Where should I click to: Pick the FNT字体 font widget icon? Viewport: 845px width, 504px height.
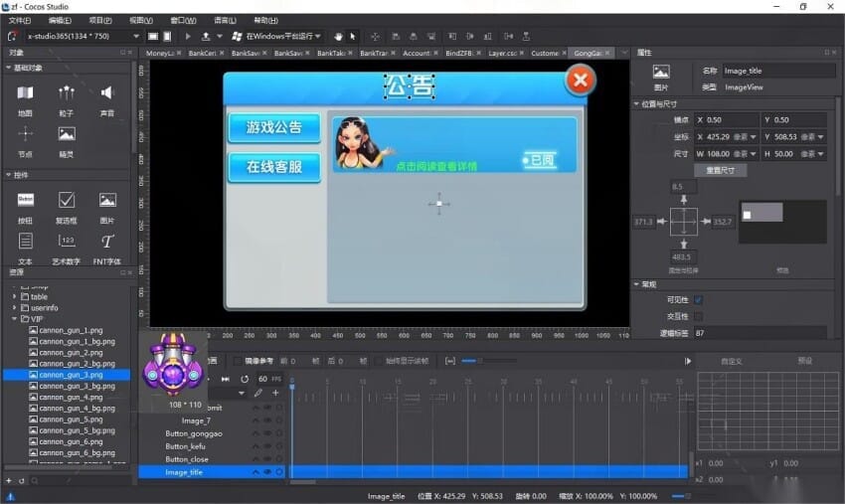(106, 242)
